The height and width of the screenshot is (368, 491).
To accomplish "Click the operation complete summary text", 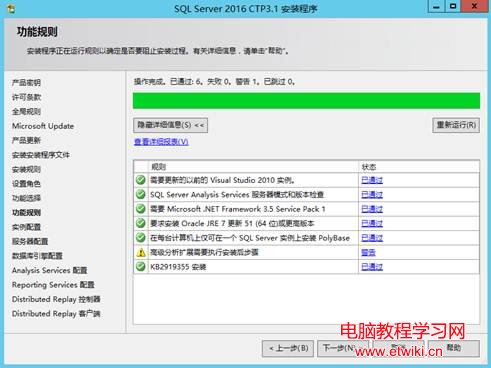I will tap(214, 82).
